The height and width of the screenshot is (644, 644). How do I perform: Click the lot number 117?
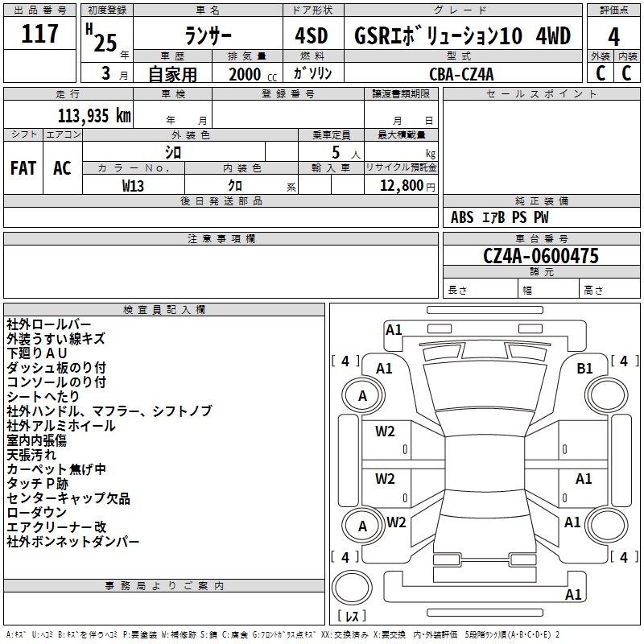pos(40,34)
